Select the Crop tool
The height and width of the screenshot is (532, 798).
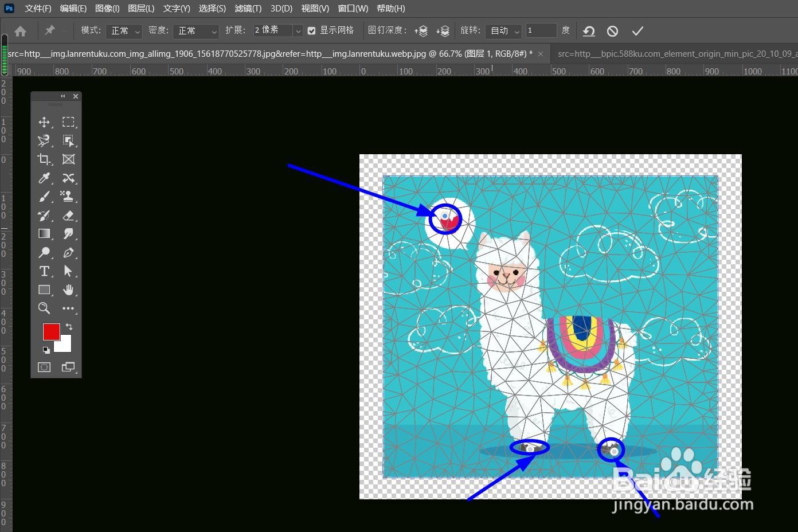pyautogui.click(x=44, y=159)
